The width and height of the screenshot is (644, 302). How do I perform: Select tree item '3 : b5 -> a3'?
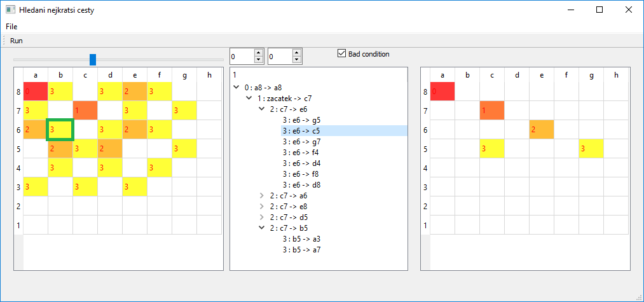301,238
